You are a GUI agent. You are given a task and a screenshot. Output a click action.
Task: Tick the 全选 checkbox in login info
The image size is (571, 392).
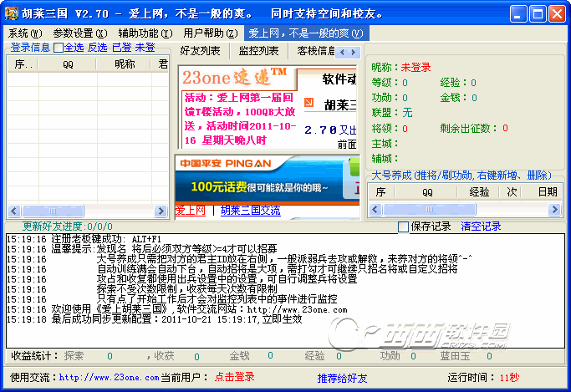[x=58, y=48]
